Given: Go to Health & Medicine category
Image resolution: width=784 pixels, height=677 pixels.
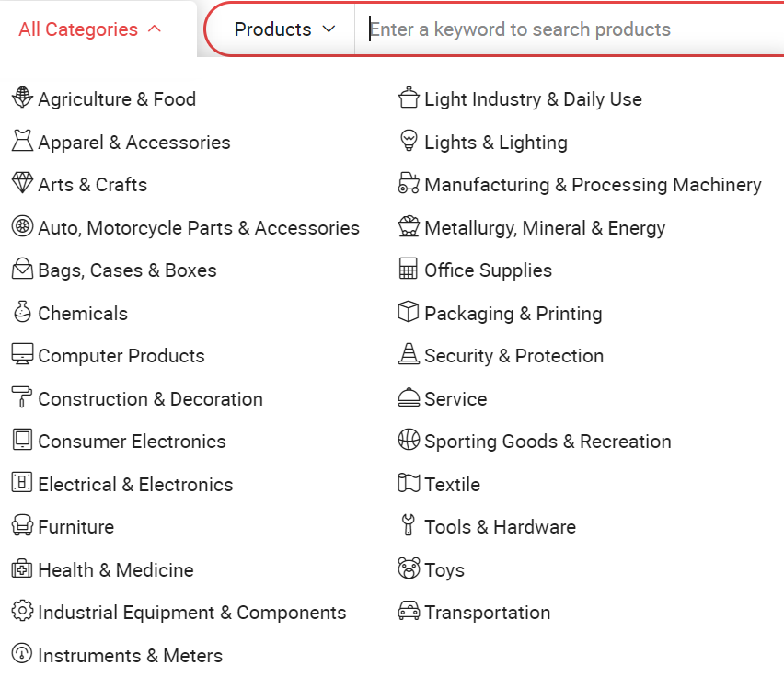Looking at the screenshot, I should click(x=115, y=570).
